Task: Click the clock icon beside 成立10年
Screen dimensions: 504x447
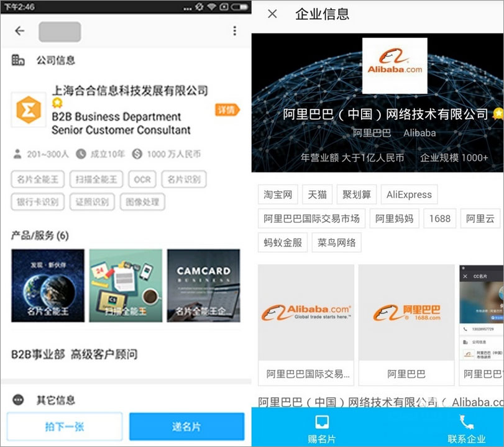Action: (81, 154)
